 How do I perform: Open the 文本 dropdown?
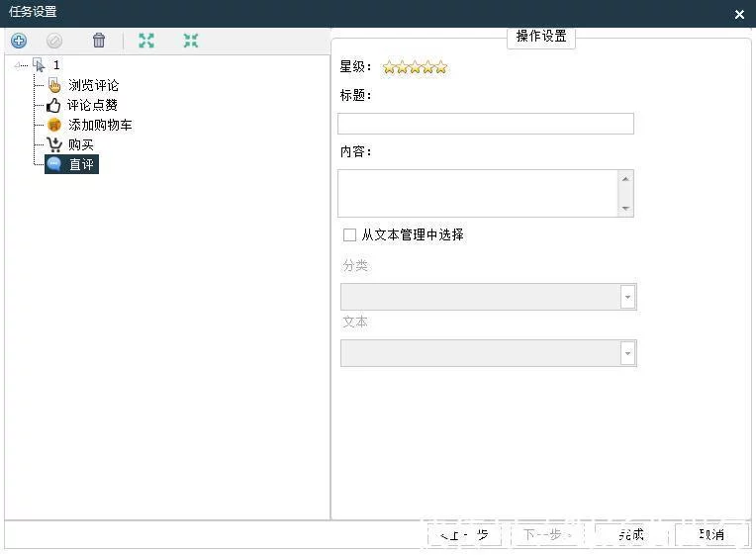point(489,353)
